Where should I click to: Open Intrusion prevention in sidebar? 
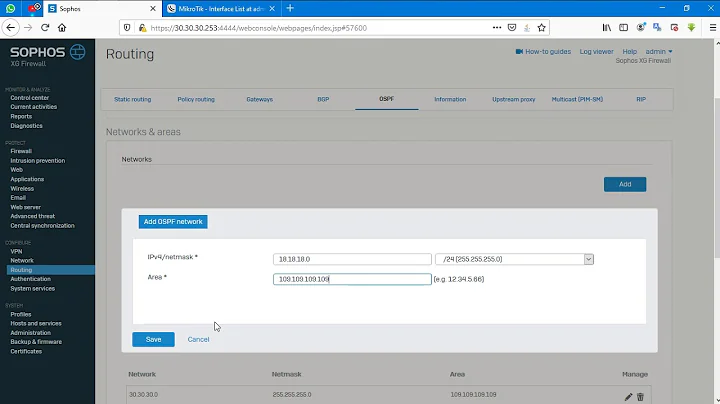pos(38,161)
